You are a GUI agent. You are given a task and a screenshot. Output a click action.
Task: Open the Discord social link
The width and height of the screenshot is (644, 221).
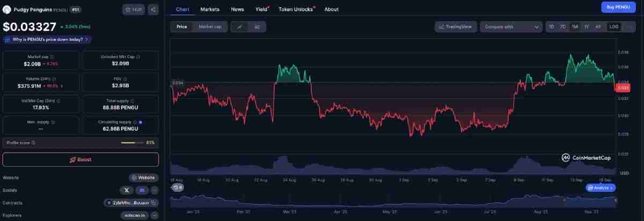[x=142, y=190]
